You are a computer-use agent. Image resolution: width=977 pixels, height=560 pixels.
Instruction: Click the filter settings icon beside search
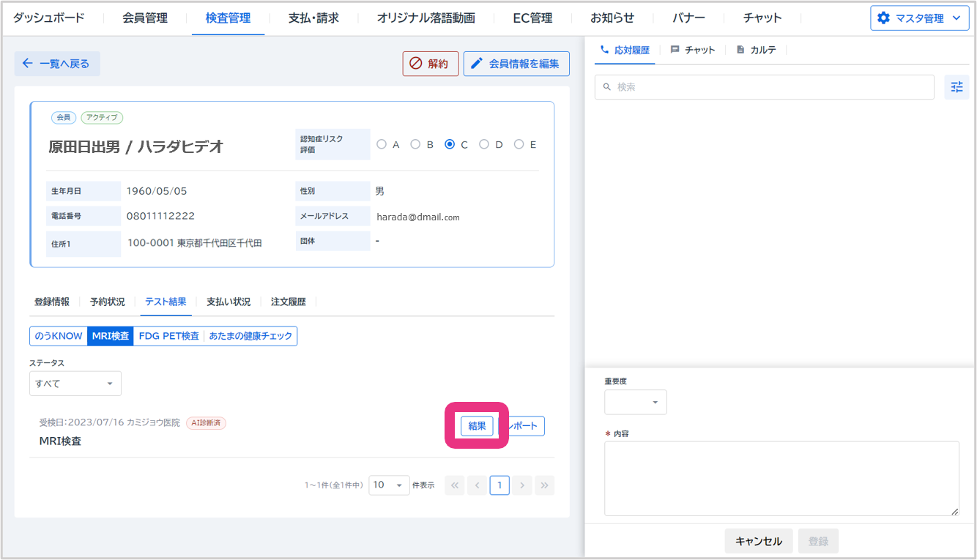point(956,87)
